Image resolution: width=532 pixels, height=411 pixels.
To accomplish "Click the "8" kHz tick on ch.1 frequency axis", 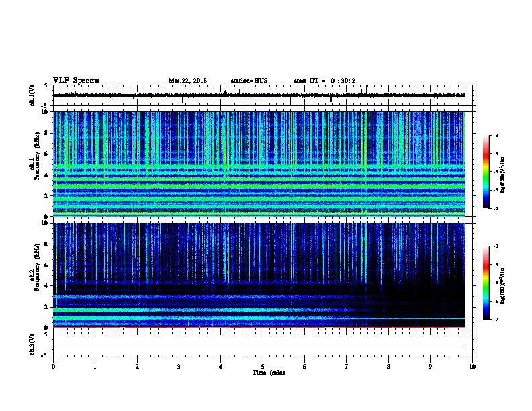I will (46, 133).
